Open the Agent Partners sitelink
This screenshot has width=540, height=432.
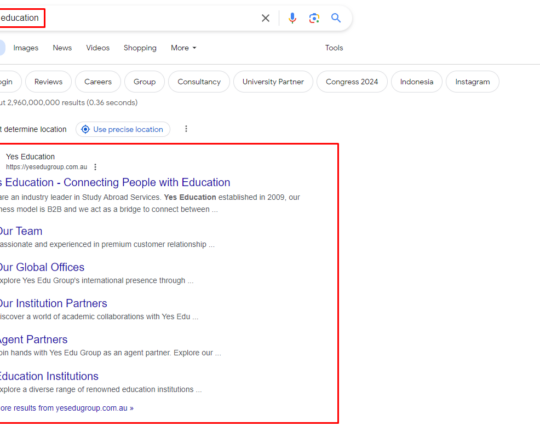[x=34, y=340]
